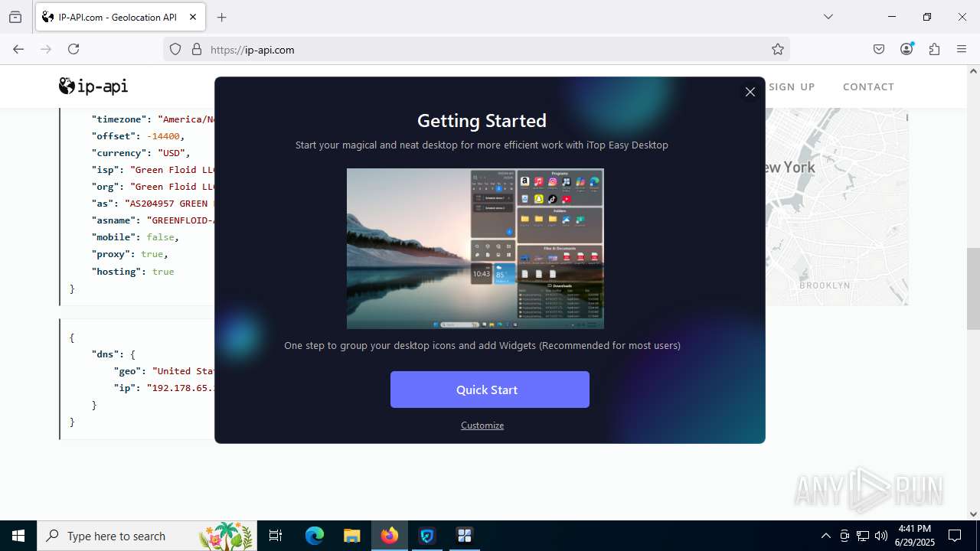Click the ip-api logo
Viewport: 980px width, 551px height.
93,86
